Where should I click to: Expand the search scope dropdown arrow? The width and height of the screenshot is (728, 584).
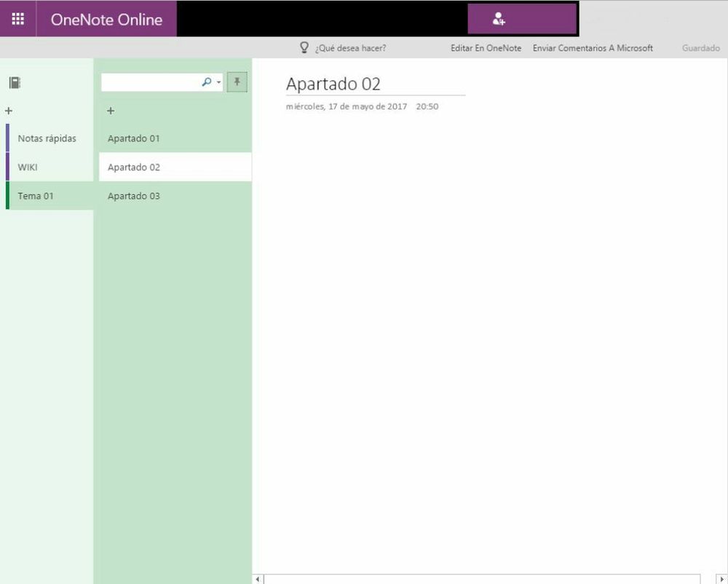[x=218, y=82]
